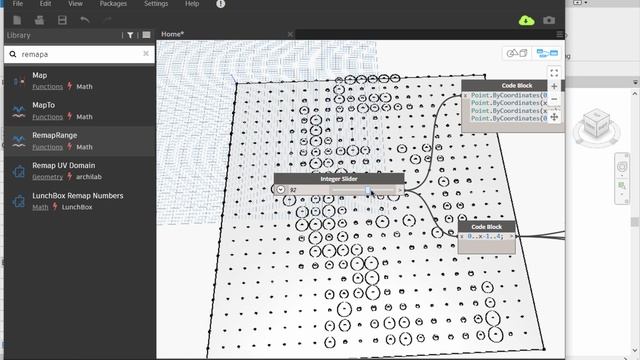This screenshot has width=640, height=360.
Task: Click the Integer Slider output port
Action: click(400, 190)
